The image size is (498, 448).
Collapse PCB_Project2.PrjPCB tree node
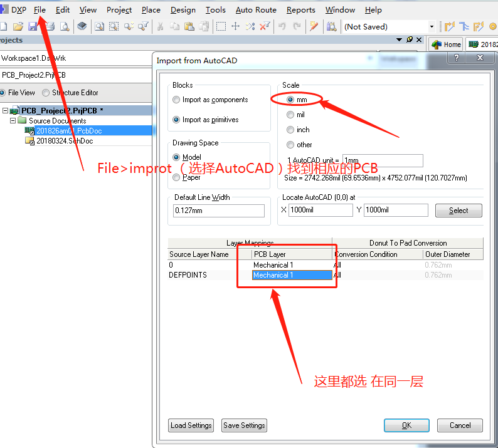tap(5, 110)
